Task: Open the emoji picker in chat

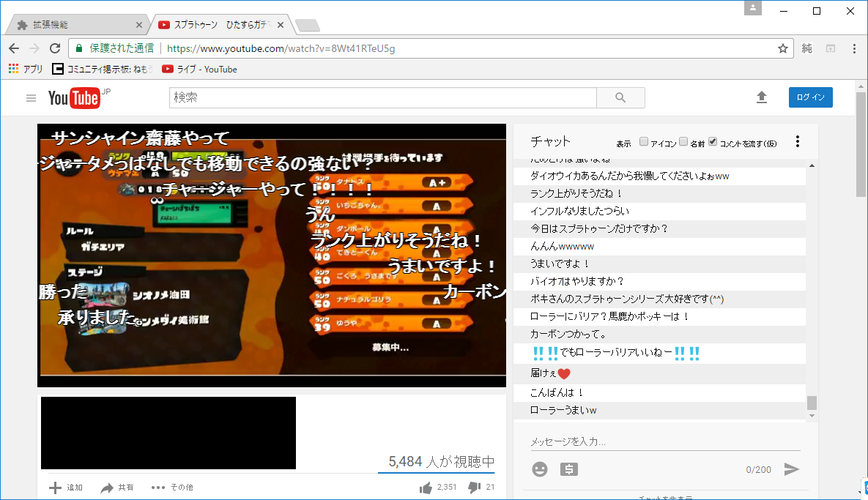Action: (x=540, y=469)
